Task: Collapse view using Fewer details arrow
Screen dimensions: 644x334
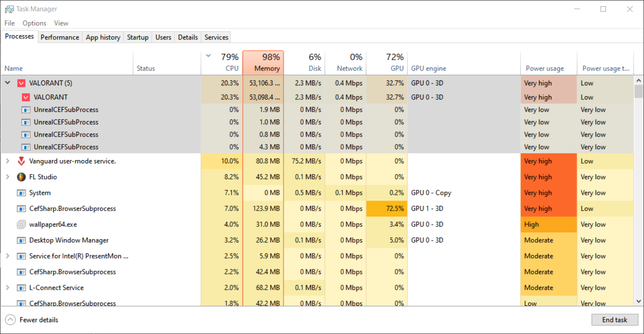Action: coord(10,320)
